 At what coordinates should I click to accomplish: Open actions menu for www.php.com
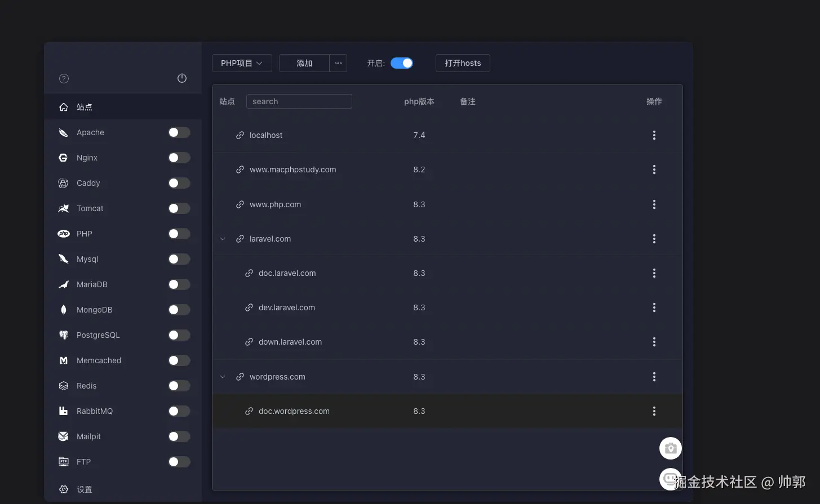coord(654,204)
